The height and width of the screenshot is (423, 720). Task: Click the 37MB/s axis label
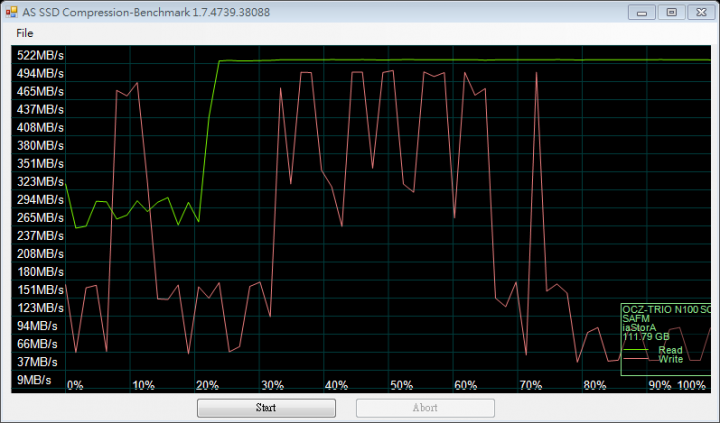(37, 362)
